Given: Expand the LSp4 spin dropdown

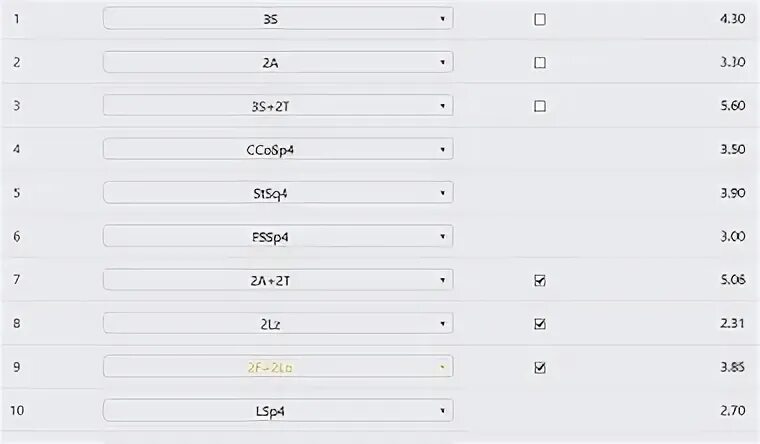Looking at the screenshot, I should coord(278,411).
